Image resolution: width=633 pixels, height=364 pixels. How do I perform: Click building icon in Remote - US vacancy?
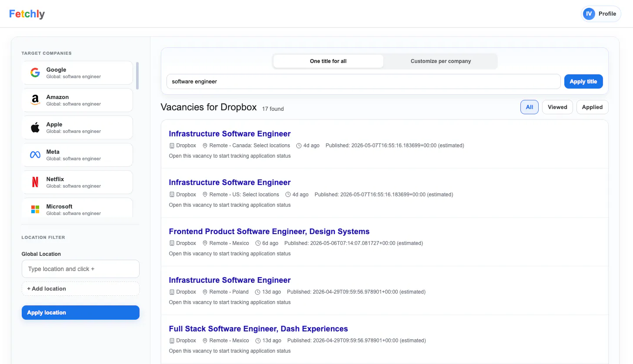(172, 195)
